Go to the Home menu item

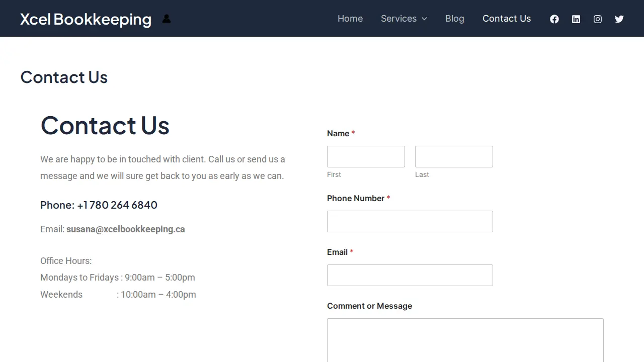[350, 19]
